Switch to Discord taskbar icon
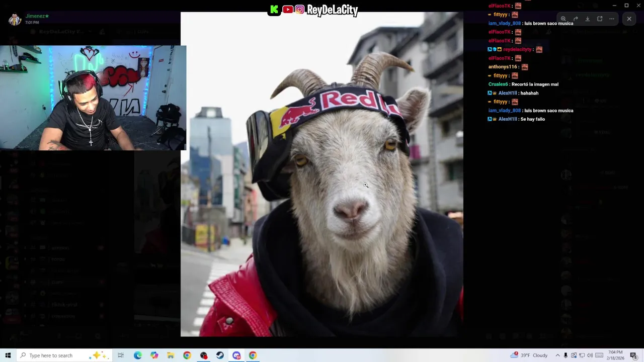Image resolution: width=644 pixels, height=362 pixels. [236, 355]
